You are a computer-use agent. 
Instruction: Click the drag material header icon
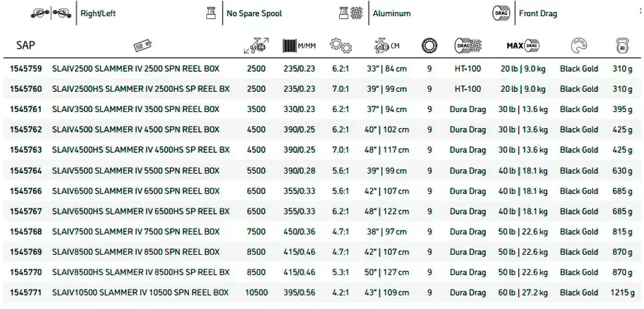pos(468,46)
